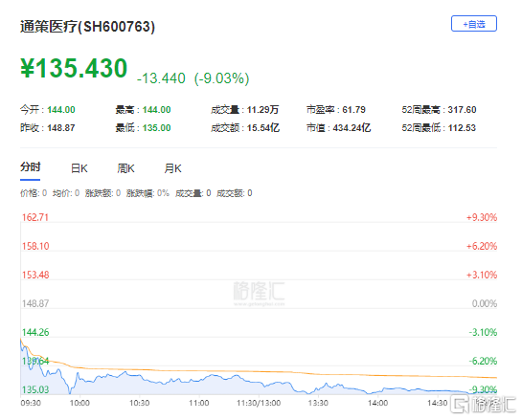The image size is (522, 420).
Task: Click the 成交额: 0 chart readout
Action: (x=235, y=193)
